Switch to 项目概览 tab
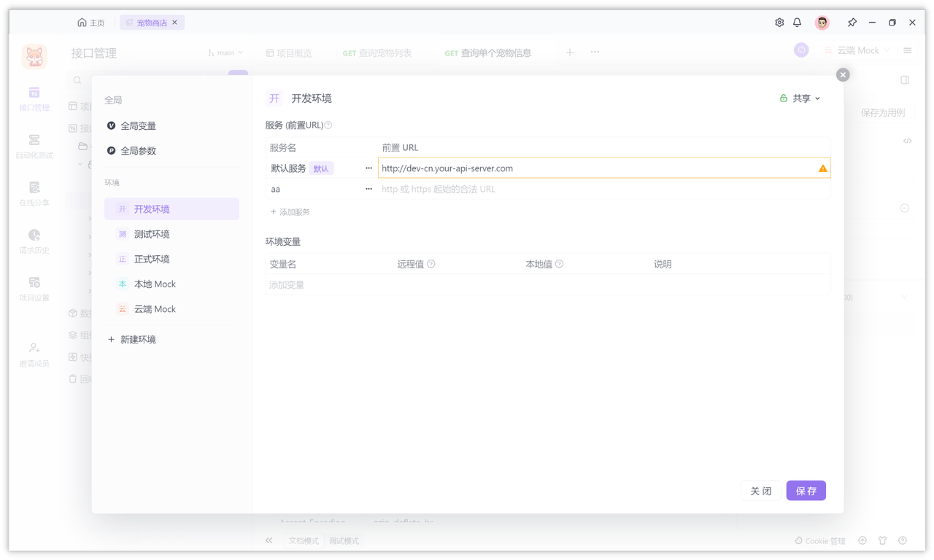Viewport: 934px width, 560px height. coord(289,53)
